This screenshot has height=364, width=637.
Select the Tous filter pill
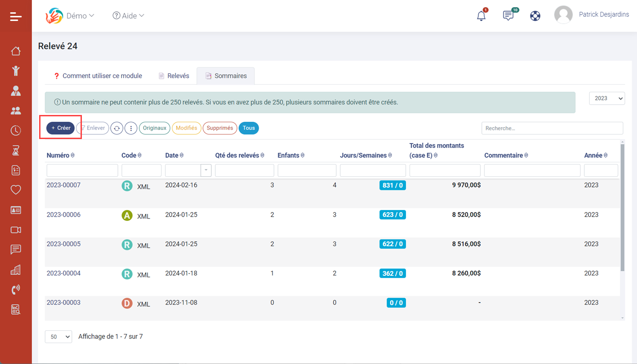coord(249,128)
